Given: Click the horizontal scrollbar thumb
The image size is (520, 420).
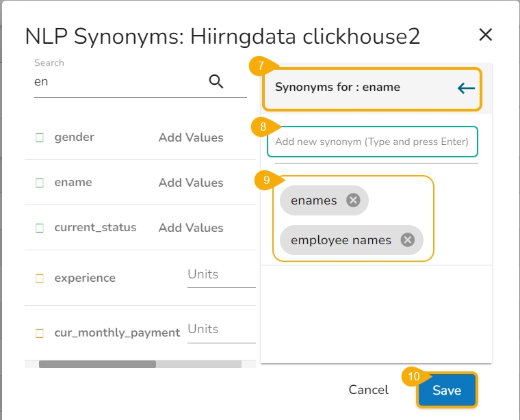Looking at the screenshot, I should (x=97, y=364).
